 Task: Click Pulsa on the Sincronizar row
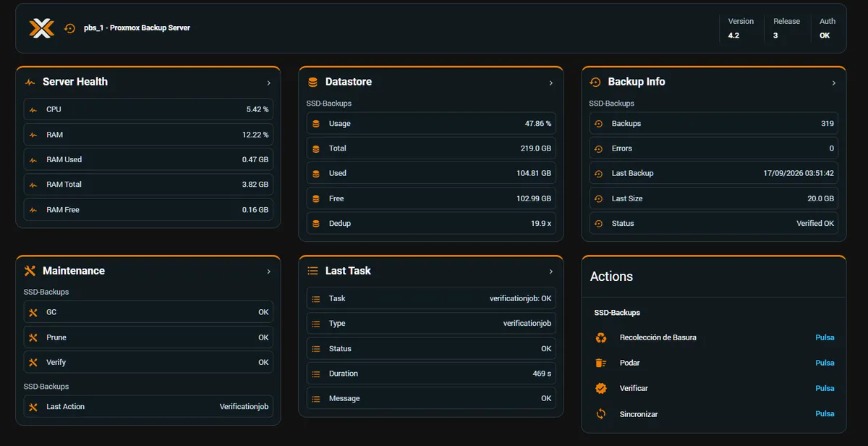point(825,414)
